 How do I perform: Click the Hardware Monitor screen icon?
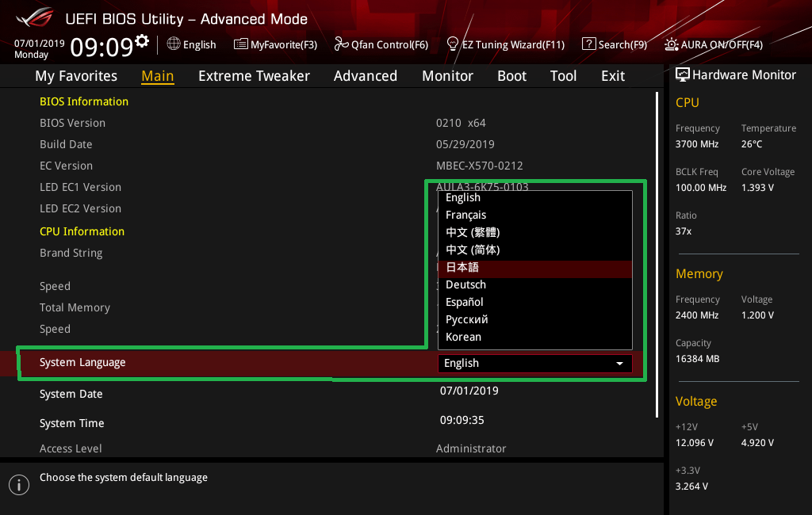pyautogui.click(x=683, y=74)
